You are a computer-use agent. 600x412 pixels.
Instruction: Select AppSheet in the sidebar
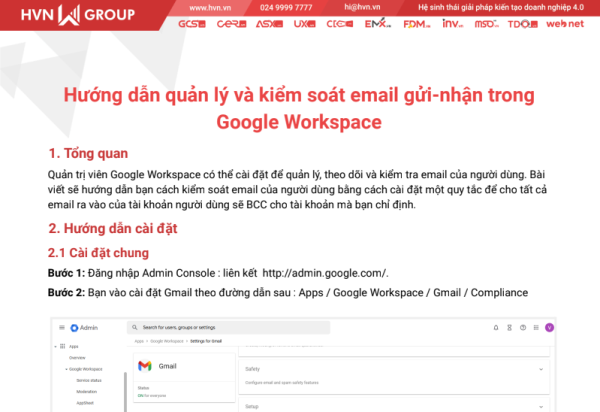click(x=85, y=403)
